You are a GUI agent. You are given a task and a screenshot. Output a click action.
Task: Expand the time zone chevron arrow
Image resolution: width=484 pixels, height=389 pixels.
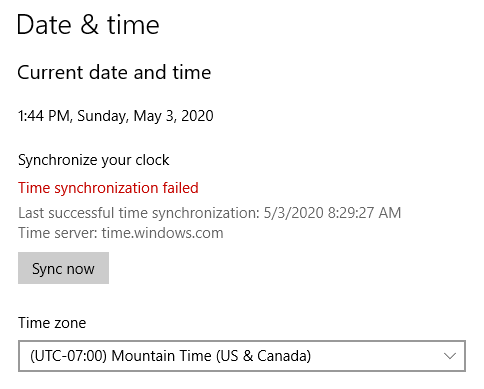coord(450,356)
